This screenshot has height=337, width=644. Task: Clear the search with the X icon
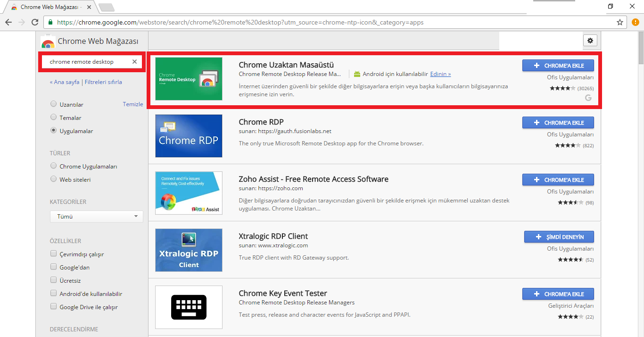coord(134,62)
